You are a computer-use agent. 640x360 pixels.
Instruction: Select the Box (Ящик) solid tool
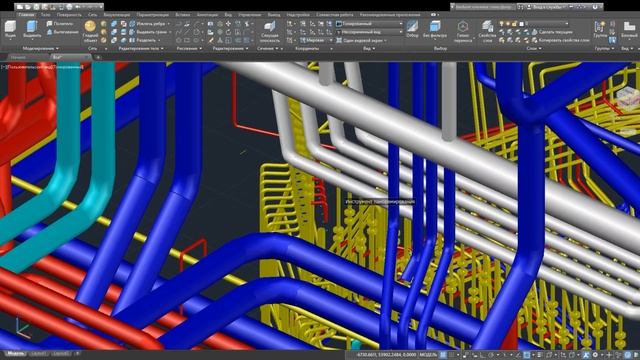pyautogui.click(x=10, y=30)
